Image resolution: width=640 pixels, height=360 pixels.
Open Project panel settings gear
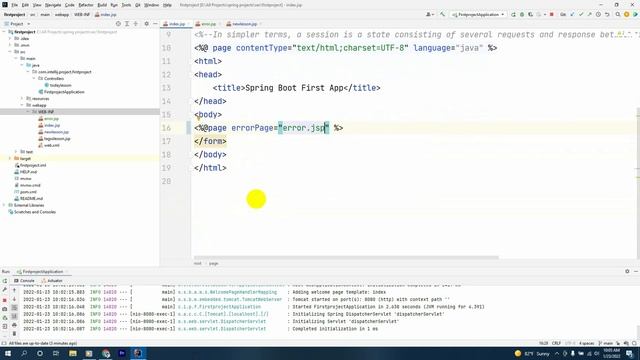(147, 24)
